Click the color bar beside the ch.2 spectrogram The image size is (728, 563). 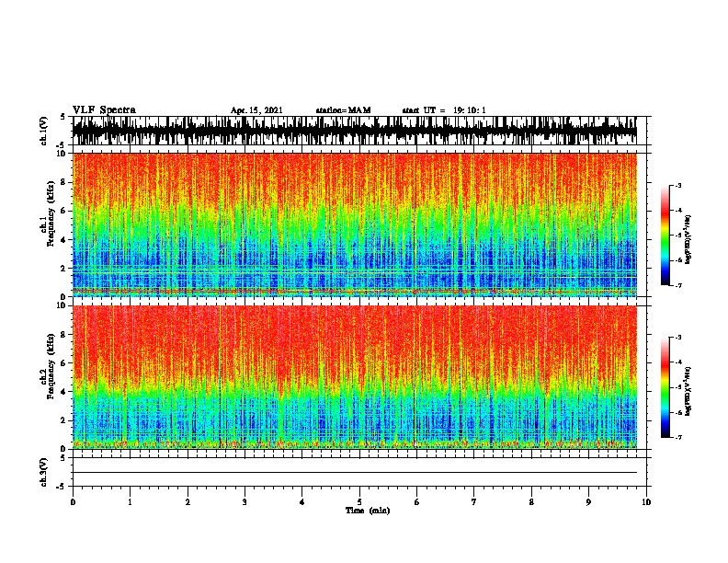pos(665,387)
